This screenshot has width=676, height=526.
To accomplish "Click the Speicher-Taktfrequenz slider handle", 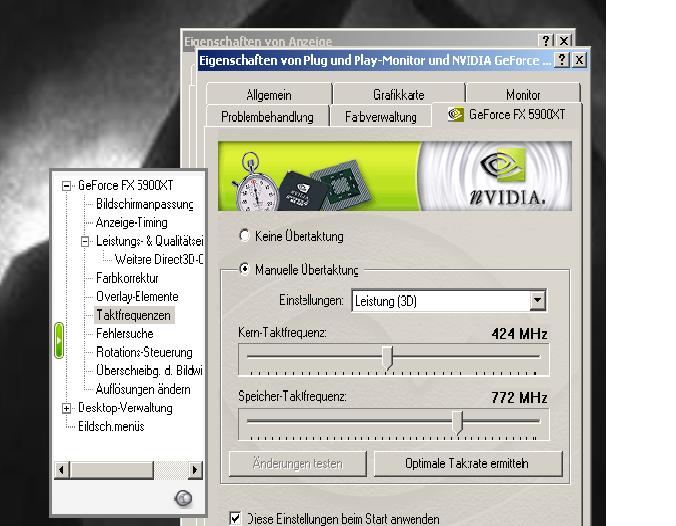I will [x=457, y=422].
